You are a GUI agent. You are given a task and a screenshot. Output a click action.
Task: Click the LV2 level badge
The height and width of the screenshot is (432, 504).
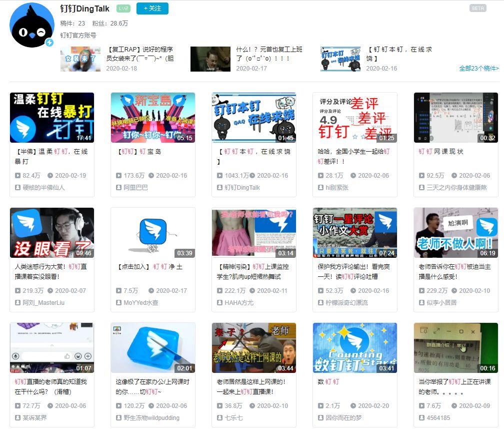coord(123,9)
